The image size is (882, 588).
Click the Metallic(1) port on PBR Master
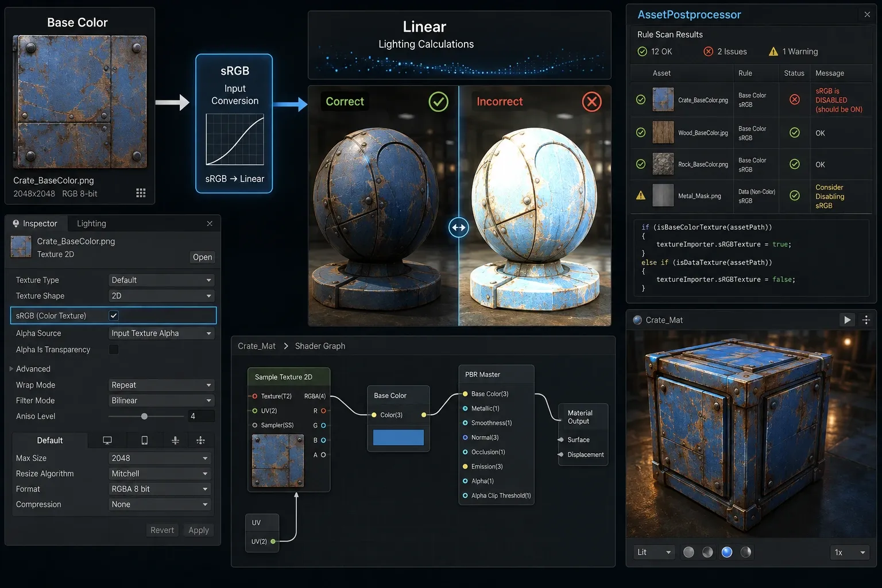pos(465,408)
